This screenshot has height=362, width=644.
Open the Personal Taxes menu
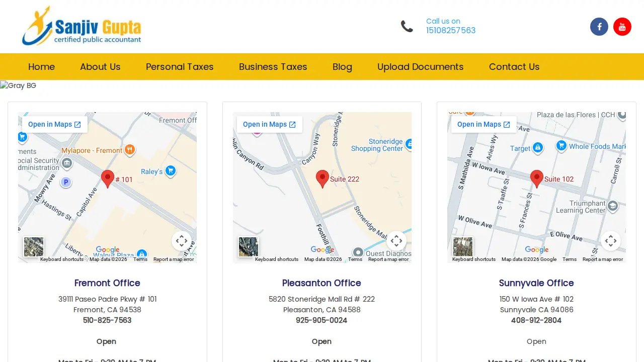(180, 67)
